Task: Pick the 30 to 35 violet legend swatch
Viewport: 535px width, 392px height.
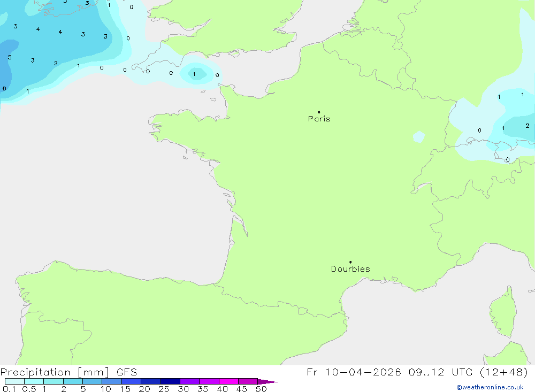Action: coord(190,381)
